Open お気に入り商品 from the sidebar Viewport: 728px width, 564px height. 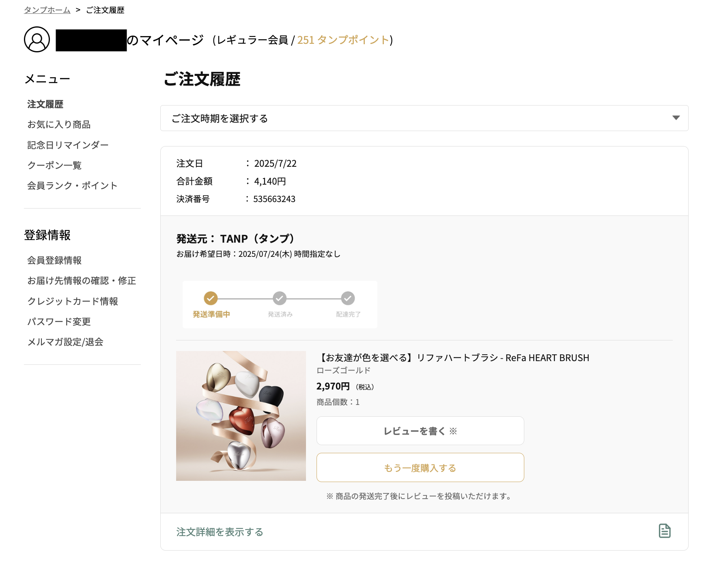pyautogui.click(x=59, y=125)
